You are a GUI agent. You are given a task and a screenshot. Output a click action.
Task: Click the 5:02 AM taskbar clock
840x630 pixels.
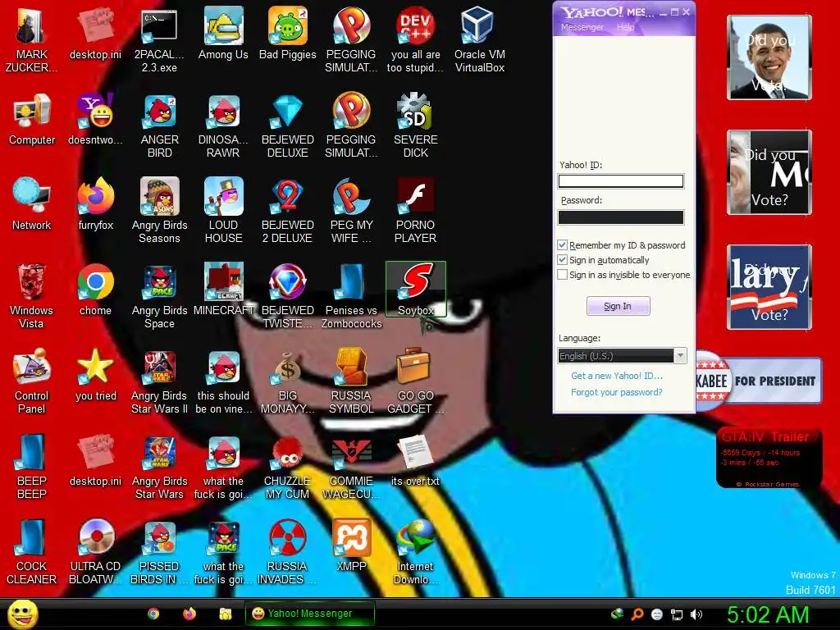tap(768, 614)
